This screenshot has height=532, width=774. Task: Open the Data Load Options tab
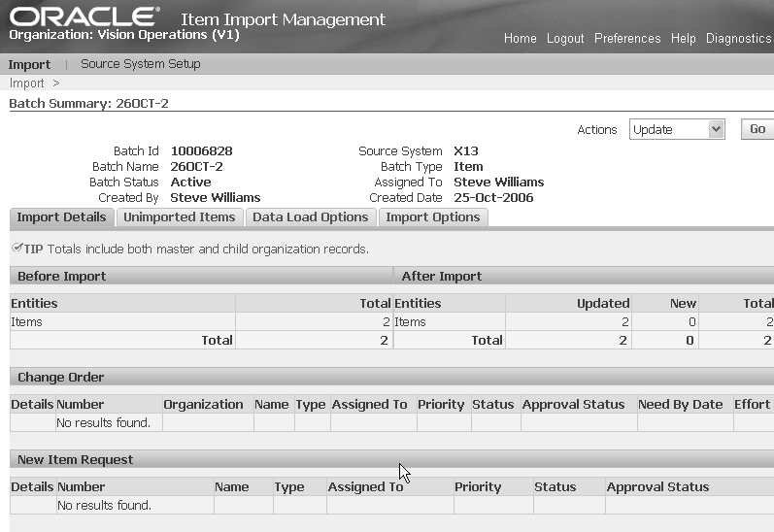pos(311,217)
